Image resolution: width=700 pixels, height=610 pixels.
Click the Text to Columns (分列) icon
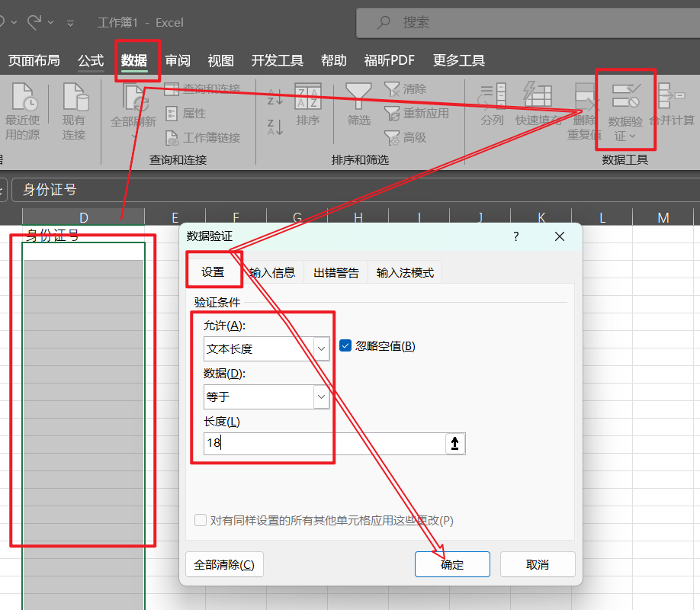coord(493,97)
